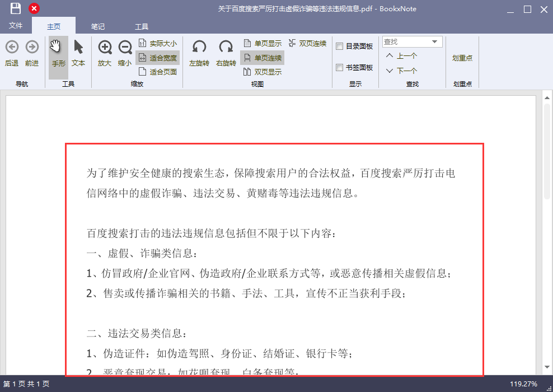Viewport: 553px width, 392px height.
Task: Maximize the BookxNote window
Action: coord(527,9)
